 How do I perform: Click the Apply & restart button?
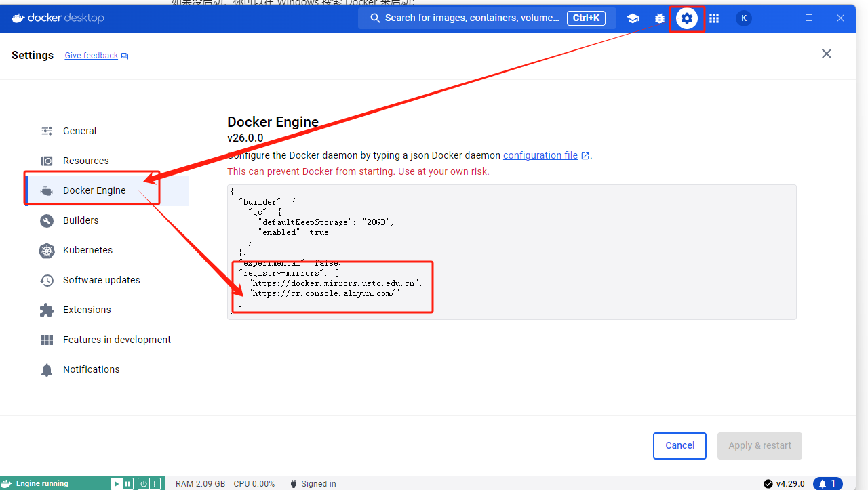tap(759, 446)
